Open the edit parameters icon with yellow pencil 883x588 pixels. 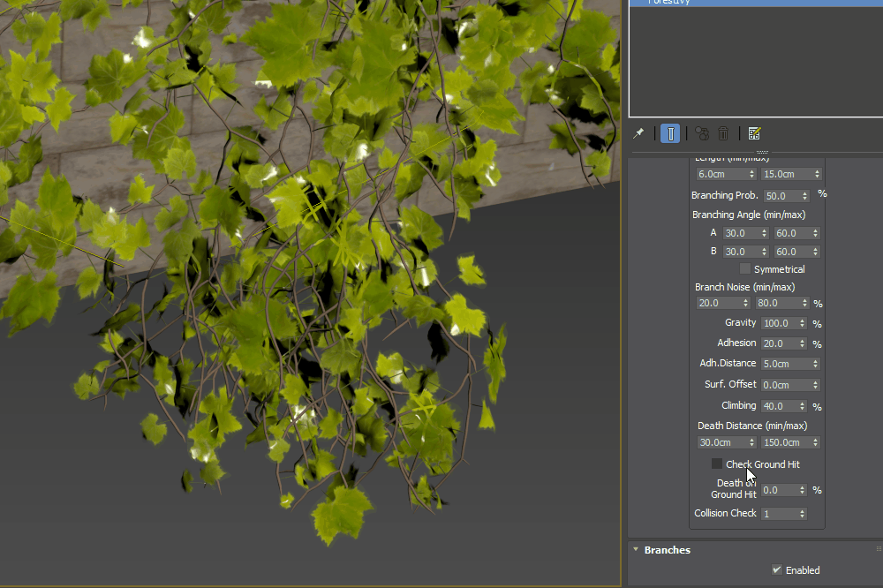(754, 133)
